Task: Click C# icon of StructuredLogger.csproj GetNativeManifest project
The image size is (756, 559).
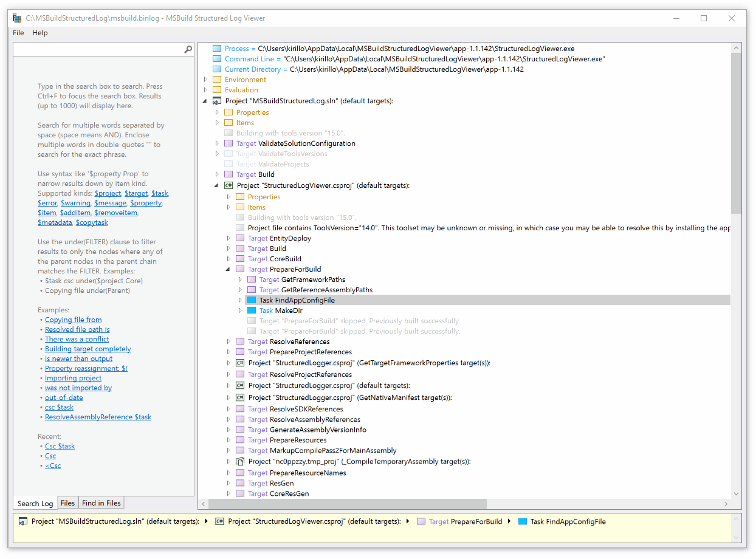Action: coord(240,397)
